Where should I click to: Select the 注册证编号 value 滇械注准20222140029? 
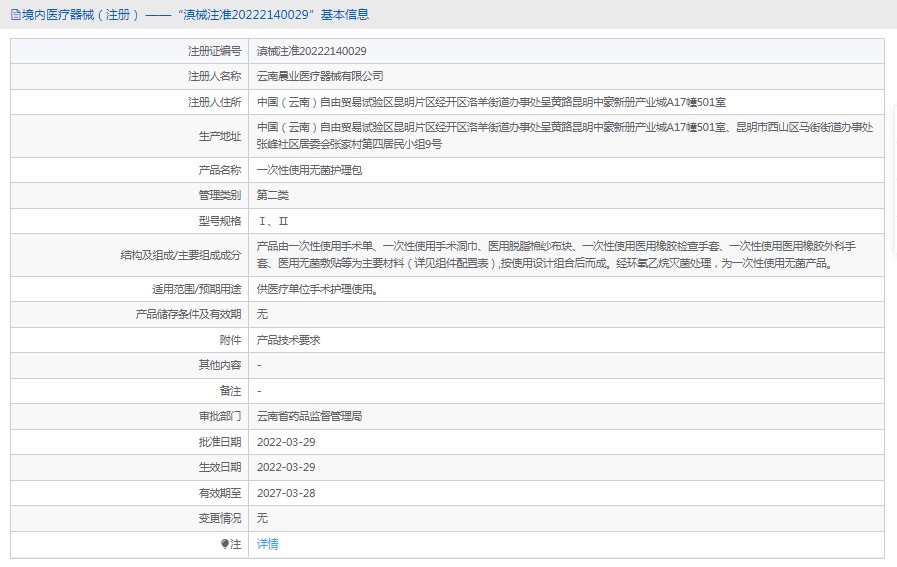tap(312, 51)
